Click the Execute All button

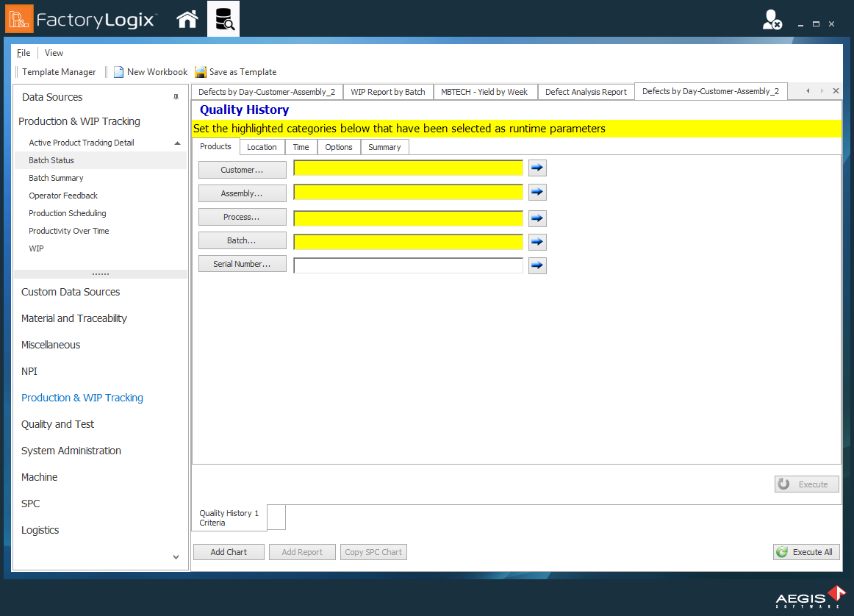(x=806, y=551)
